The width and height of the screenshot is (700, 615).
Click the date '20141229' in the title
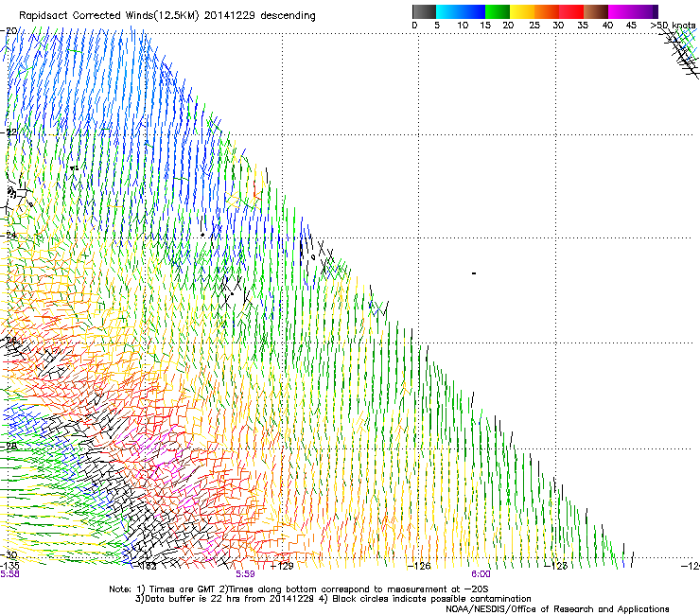(x=230, y=15)
